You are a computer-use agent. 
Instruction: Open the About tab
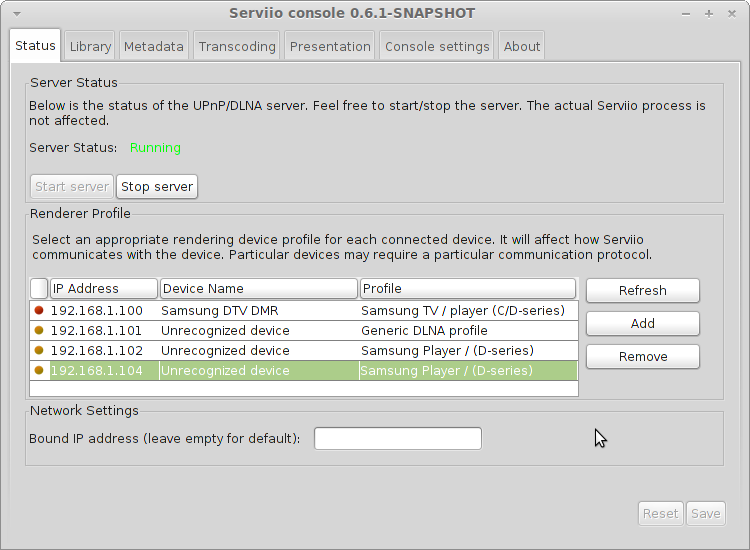pos(521,46)
